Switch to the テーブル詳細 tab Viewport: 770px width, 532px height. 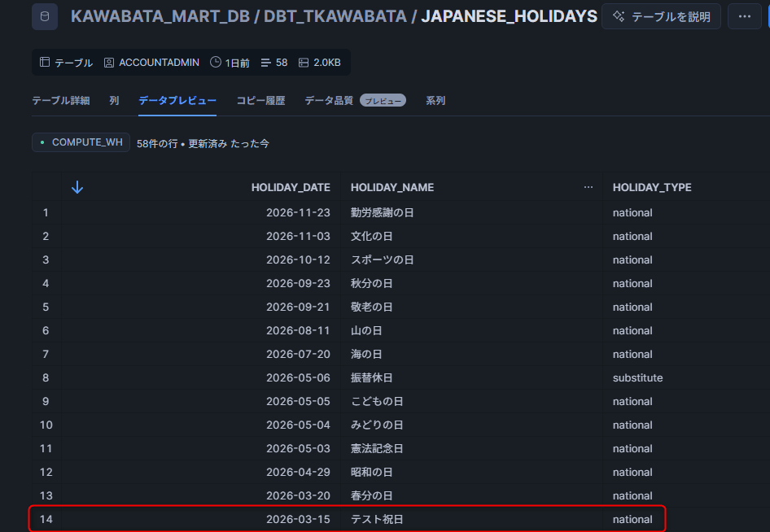point(61,101)
